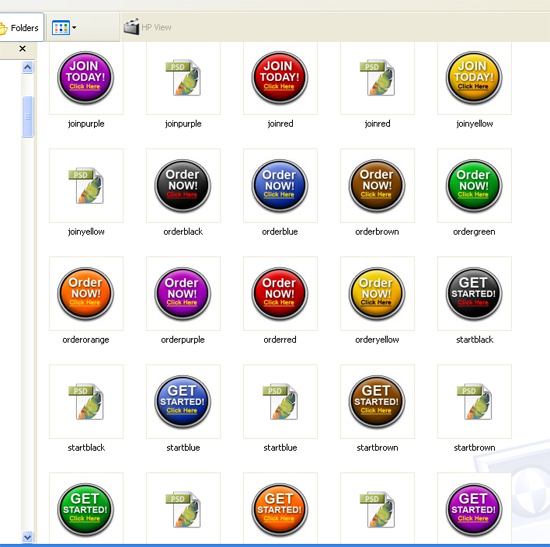Select the purple Order NOW thumbnail
The width and height of the screenshot is (550, 547).
pos(183,294)
